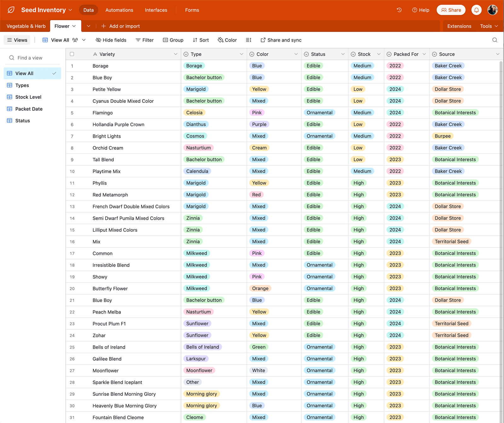This screenshot has width=504, height=423.
Task: Click the Airtable leaf logo
Action: tap(11, 10)
